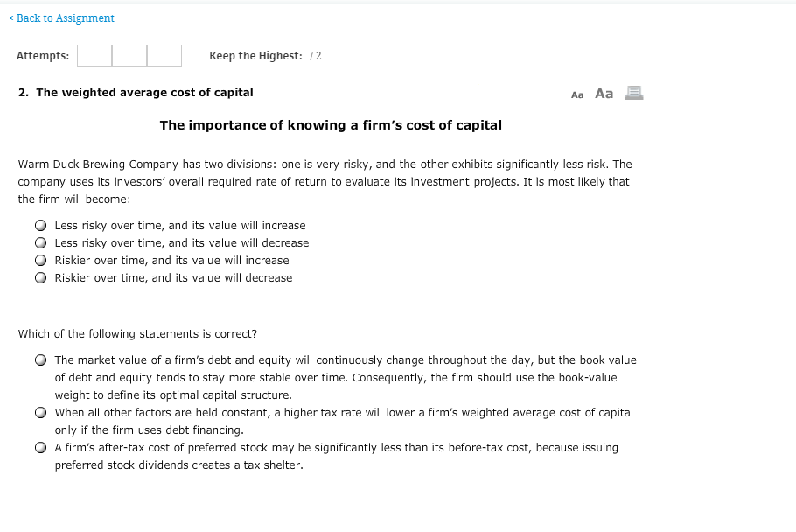Click the second Attempts box
Image resolution: width=796 pixels, height=532 pixels.
tap(129, 56)
